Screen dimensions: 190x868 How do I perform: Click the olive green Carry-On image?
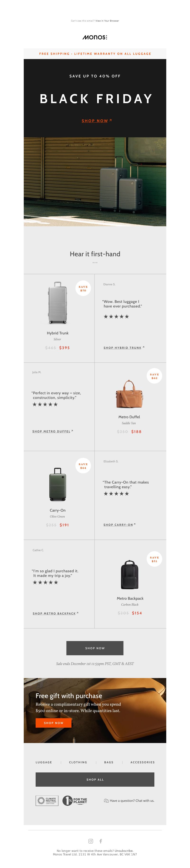pyautogui.click(x=58, y=484)
